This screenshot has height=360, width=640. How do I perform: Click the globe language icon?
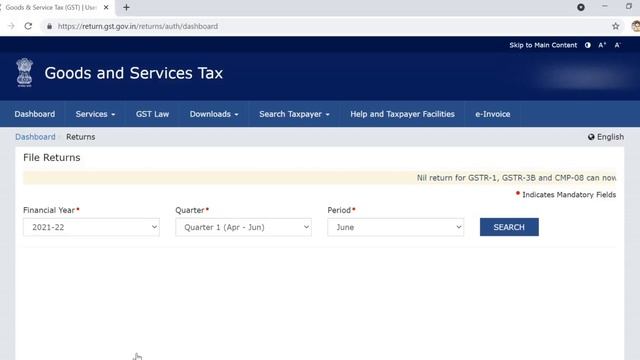[591, 137]
